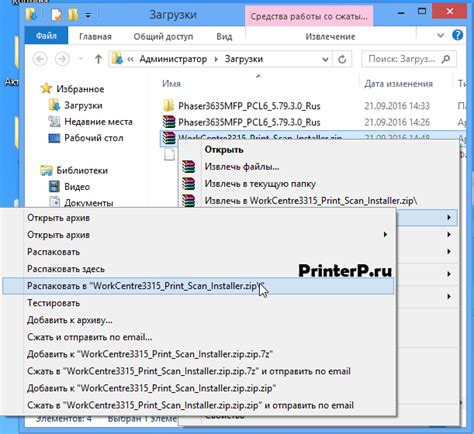Viewport: 474px width, 434px height.
Task: Open the Видео library
Action: 77,187
